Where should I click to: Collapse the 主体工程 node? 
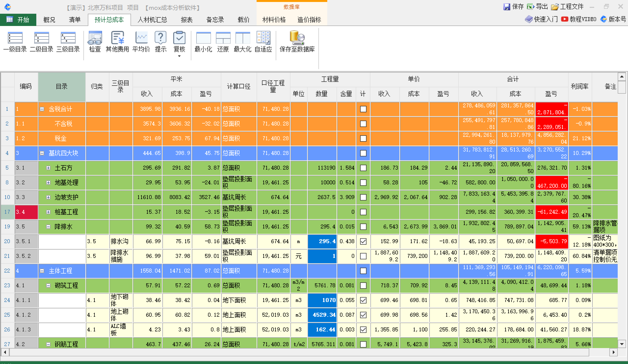(42, 271)
